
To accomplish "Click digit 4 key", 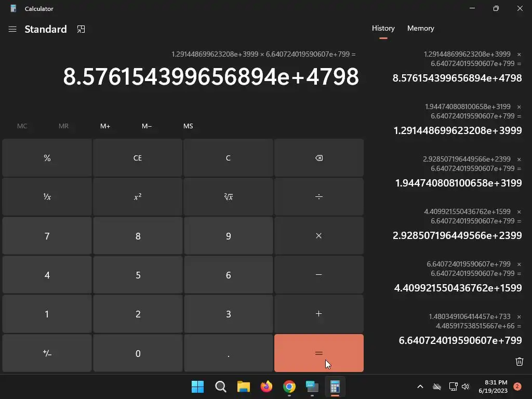I will 47,275.
